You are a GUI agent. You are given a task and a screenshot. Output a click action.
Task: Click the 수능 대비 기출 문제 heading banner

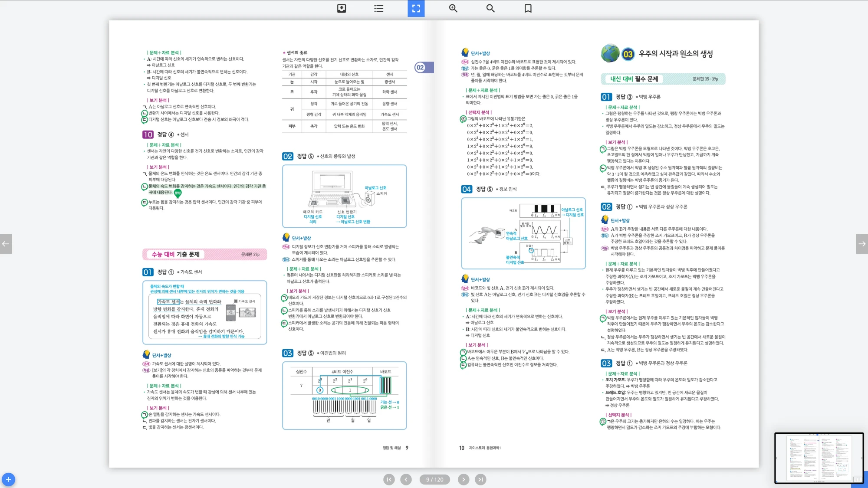click(x=204, y=254)
